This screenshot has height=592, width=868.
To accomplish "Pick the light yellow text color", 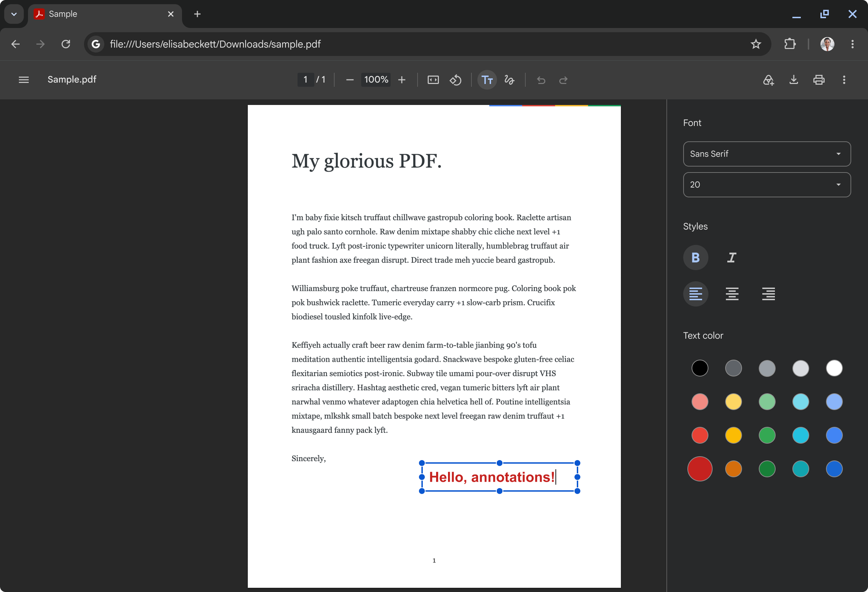I will point(733,402).
